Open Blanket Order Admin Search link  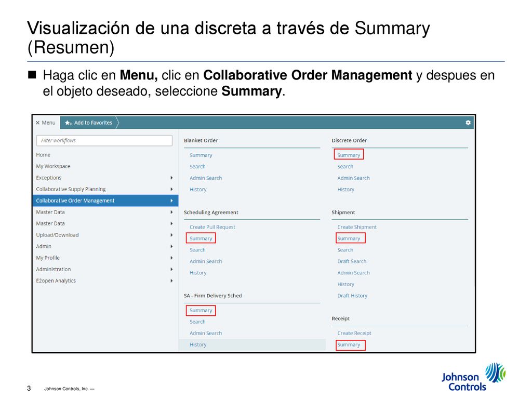click(206, 178)
